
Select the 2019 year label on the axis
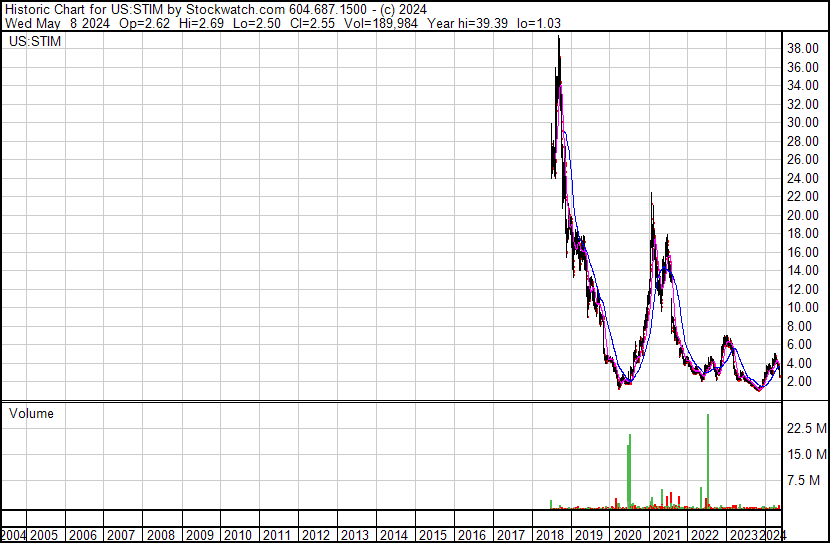coord(589,535)
